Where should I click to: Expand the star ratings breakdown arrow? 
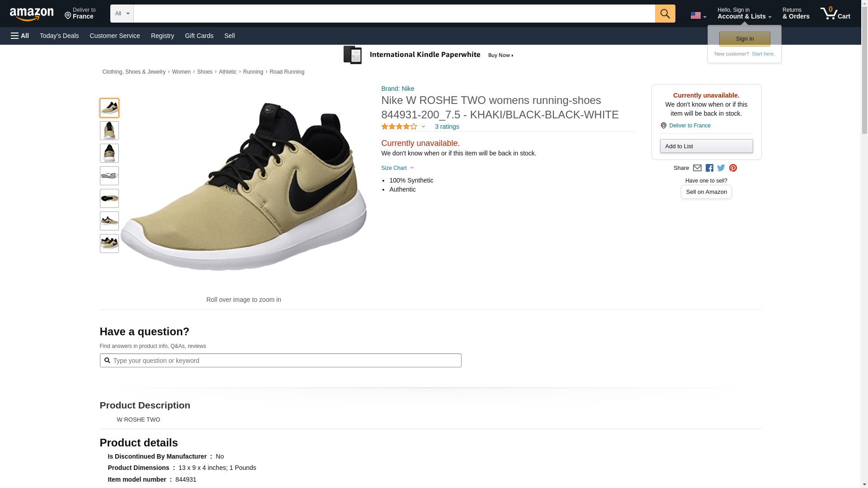tap(423, 127)
